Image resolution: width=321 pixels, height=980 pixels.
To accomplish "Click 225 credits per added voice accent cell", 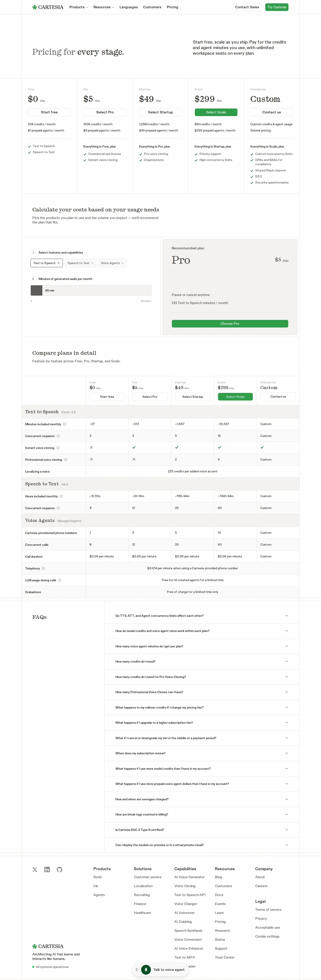I will click(193, 471).
